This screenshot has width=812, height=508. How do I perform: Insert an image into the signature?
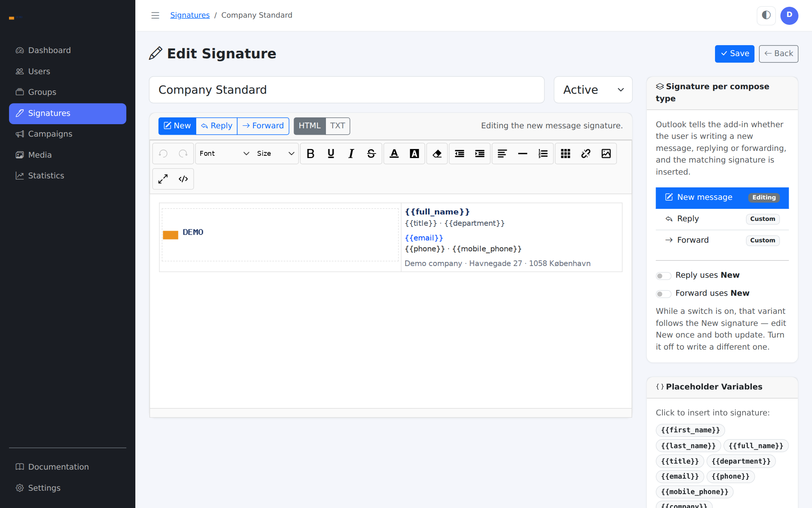606,154
